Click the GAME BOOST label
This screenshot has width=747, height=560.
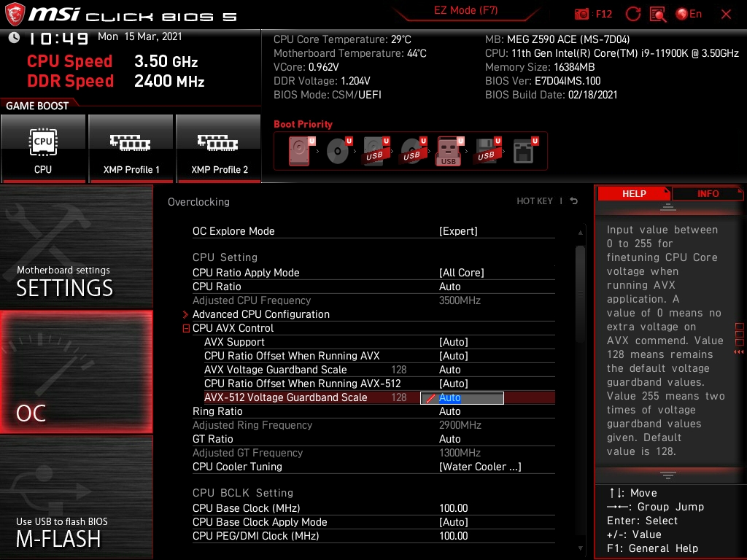pyautogui.click(x=37, y=106)
